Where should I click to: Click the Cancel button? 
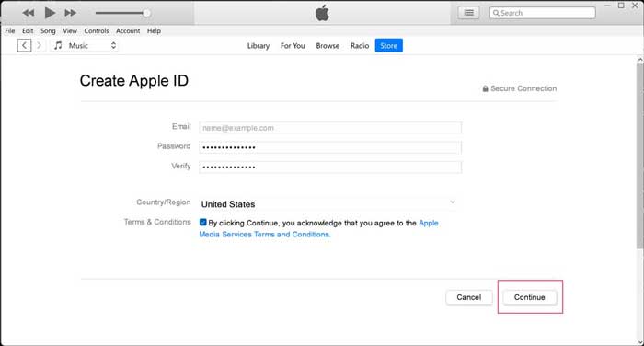click(x=468, y=297)
